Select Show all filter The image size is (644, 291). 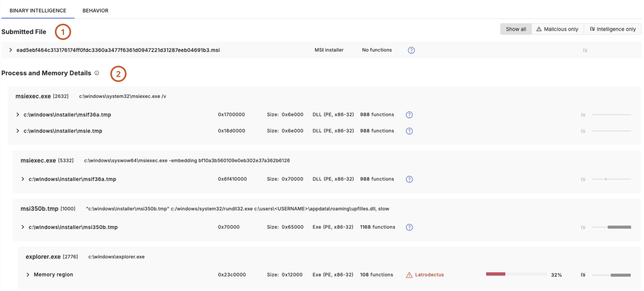point(516,29)
